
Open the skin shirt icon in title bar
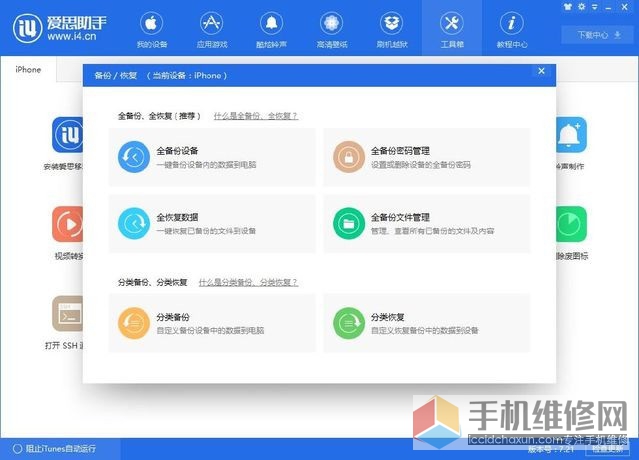[568, 7]
